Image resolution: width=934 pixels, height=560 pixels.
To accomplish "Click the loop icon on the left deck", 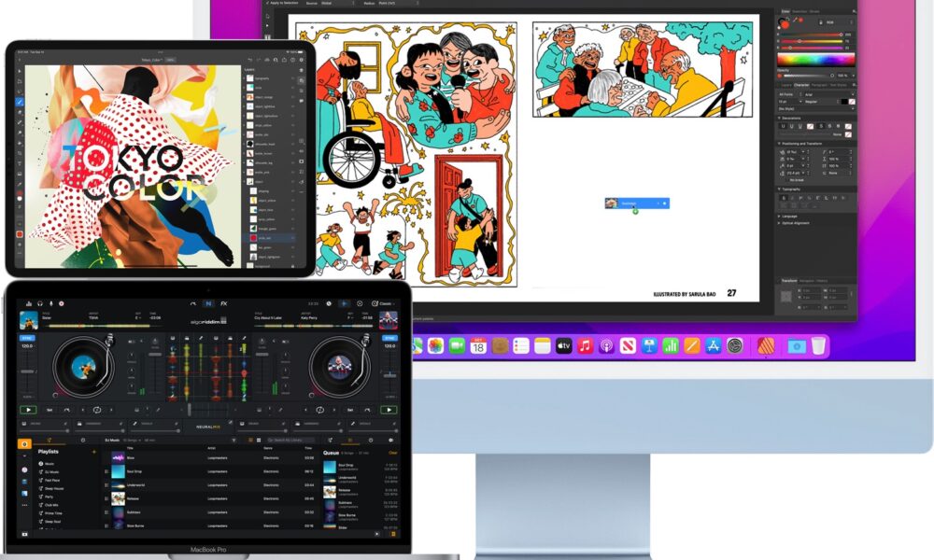I will point(96,410).
